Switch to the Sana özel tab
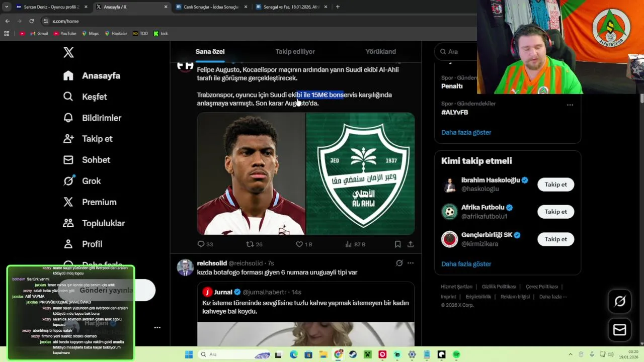Screen dimensions: 644x362 [210, 52]
